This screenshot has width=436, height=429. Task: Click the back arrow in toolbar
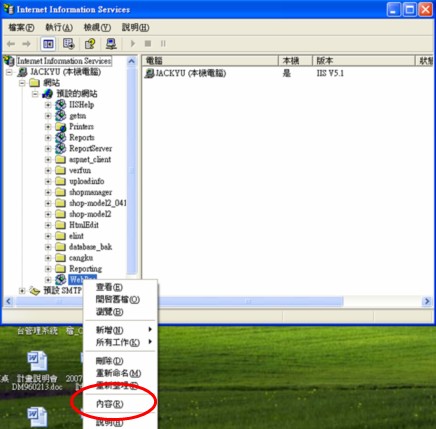pos(11,44)
